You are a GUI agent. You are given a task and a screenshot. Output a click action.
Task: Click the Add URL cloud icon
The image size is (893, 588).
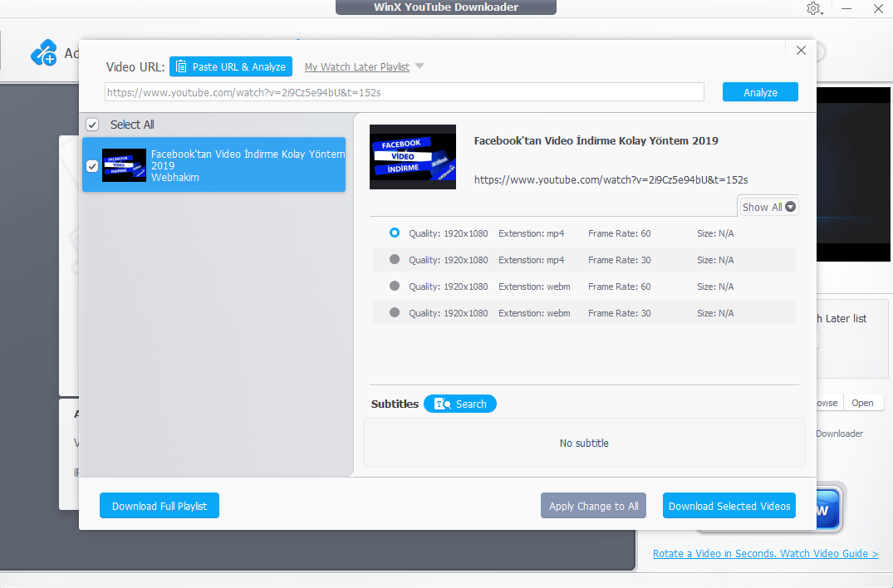click(x=44, y=53)
